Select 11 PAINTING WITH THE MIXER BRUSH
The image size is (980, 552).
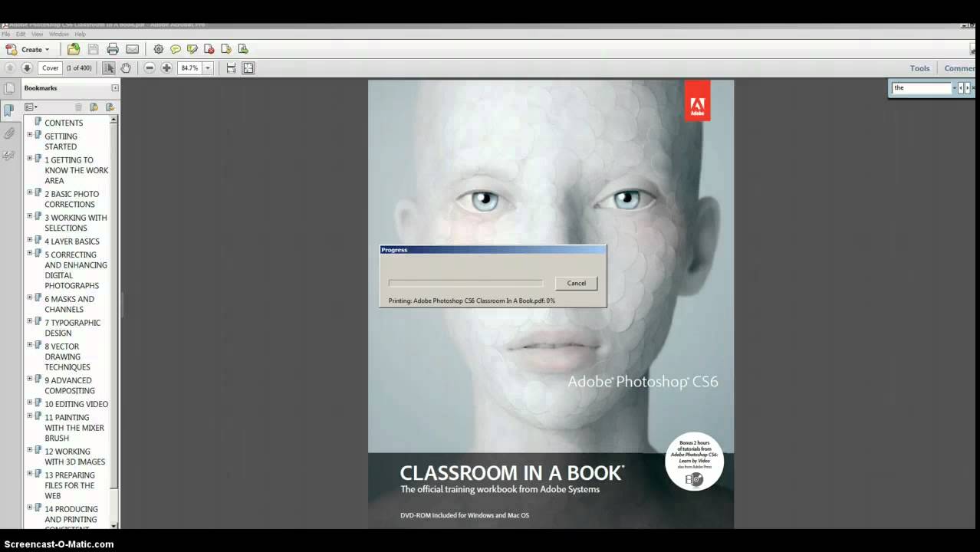point(74,428)
